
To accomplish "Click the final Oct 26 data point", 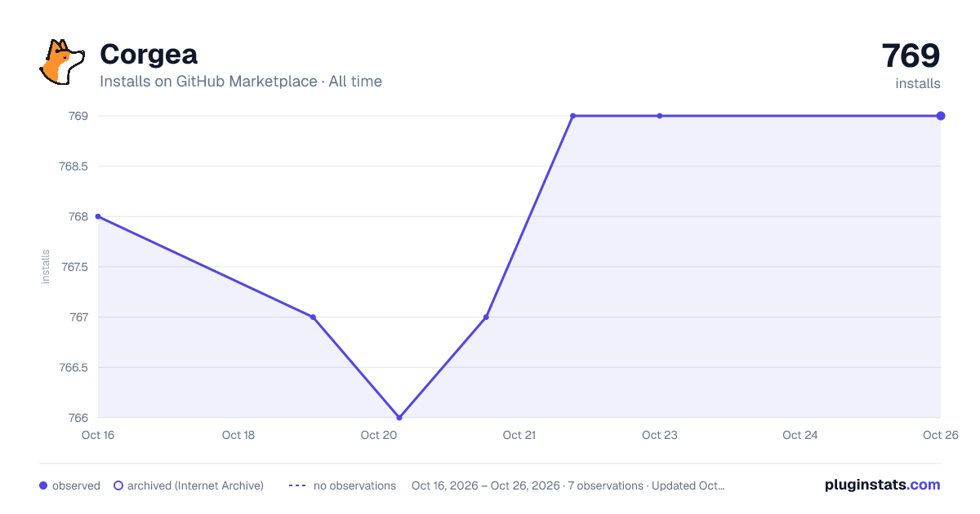I will tap(941, 116).
